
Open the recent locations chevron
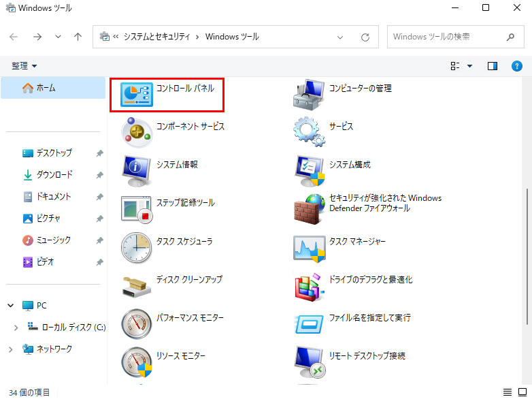(58, 37)
